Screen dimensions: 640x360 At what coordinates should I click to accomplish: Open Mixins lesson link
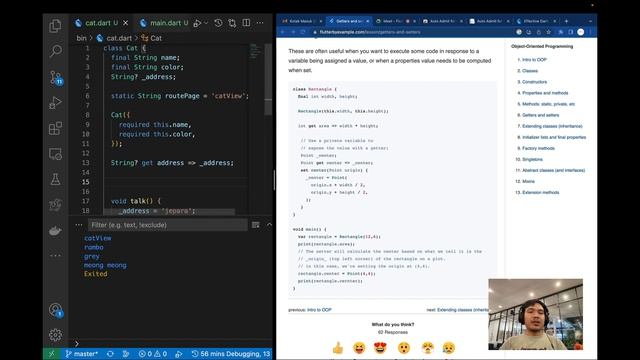pyautogui.click(x=528, y=181)
